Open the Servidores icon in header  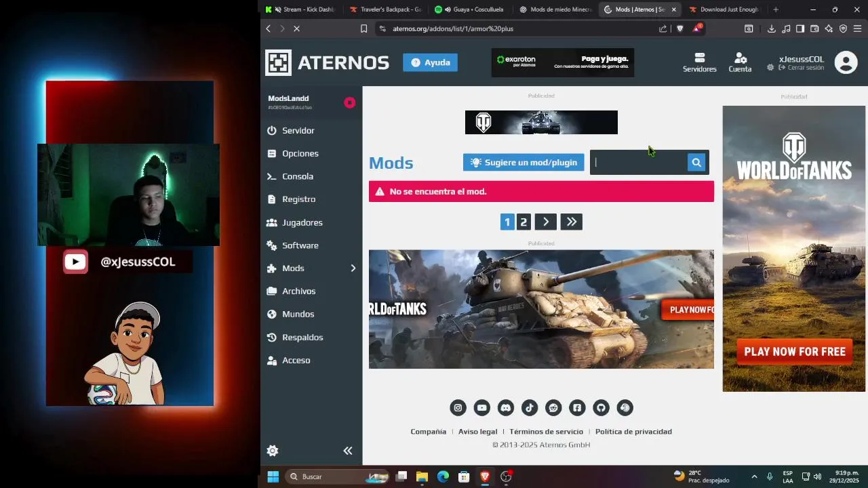[x=699, y=62]
